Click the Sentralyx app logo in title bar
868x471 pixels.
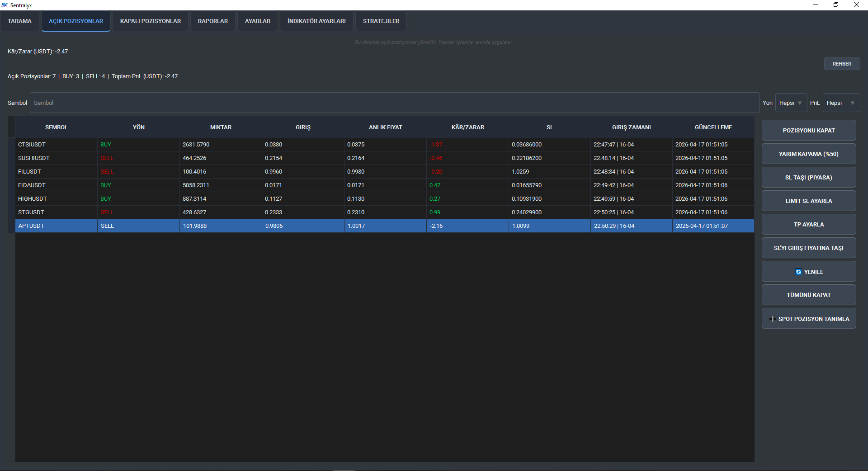[5, 5]
